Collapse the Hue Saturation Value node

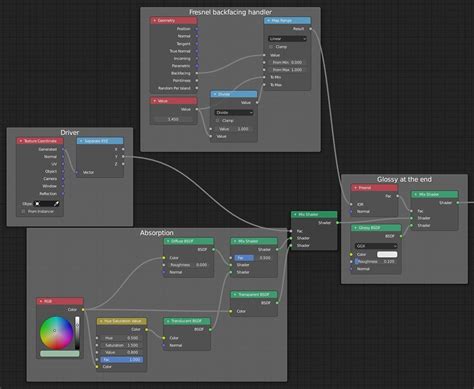click(x=101, y=321)
